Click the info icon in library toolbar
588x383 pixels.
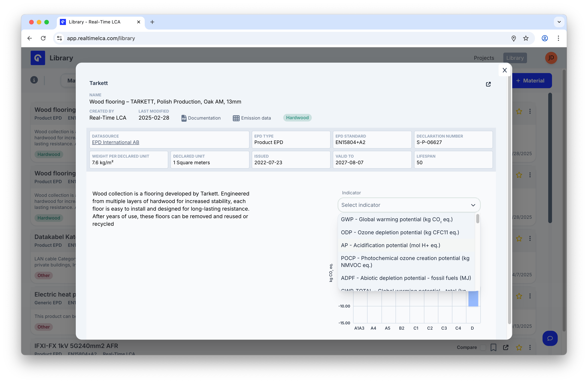(x=34, y=80)
